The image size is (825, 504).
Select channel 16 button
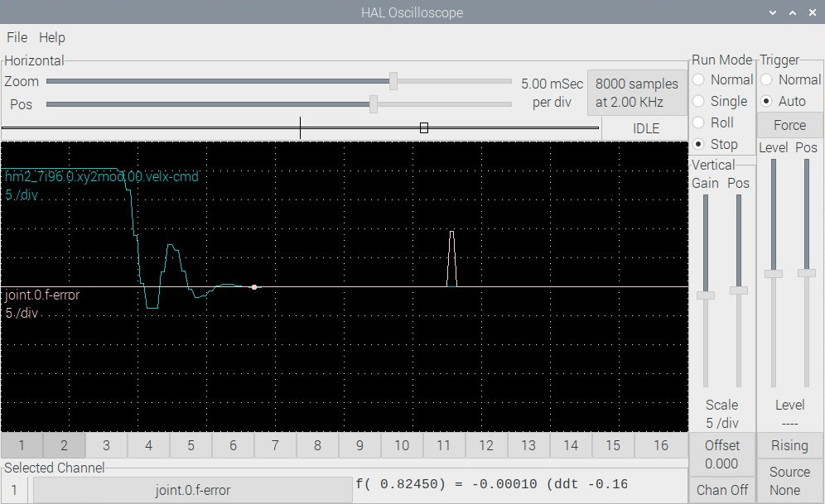[x=661, y=445]
